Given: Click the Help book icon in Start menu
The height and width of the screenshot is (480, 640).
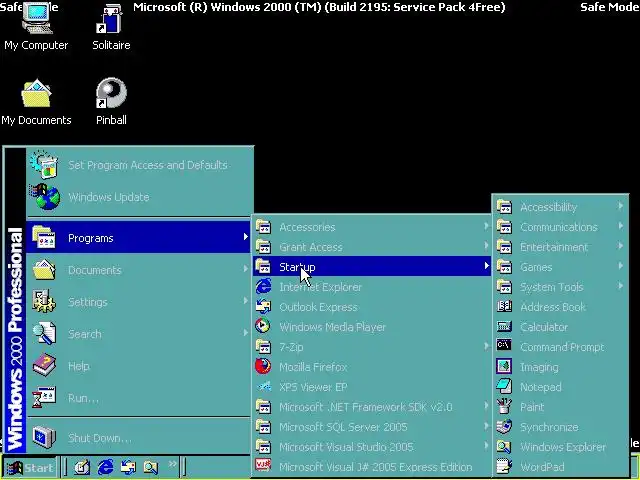Looking at the screenshot, I should click(44, 366).
